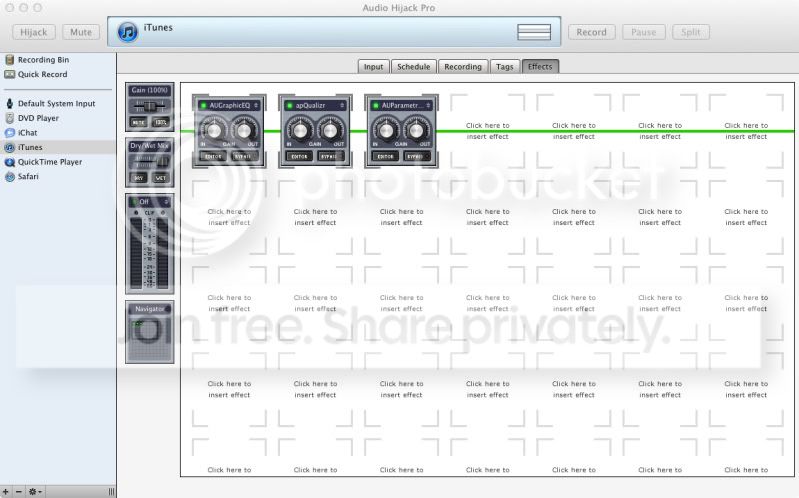Toggle the AUGraphicEQ green power light
The width and height of the screenshot is (799, 498).
pyautogui.click(x=203, y=106)
